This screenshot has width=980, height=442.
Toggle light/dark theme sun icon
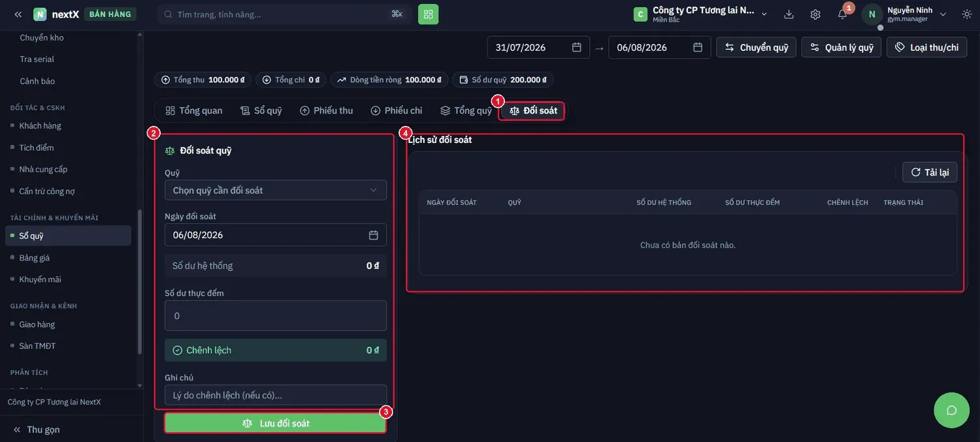pos(967,14)
